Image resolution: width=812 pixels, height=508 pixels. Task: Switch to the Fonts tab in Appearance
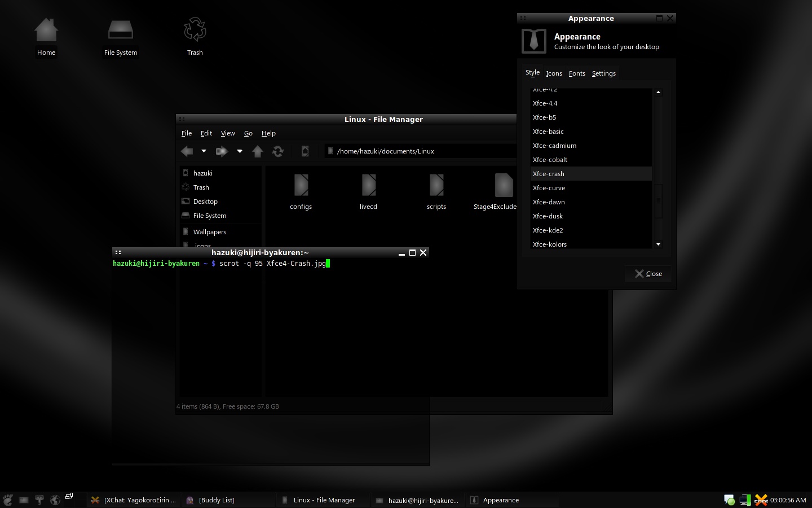[x=577, y=73]
